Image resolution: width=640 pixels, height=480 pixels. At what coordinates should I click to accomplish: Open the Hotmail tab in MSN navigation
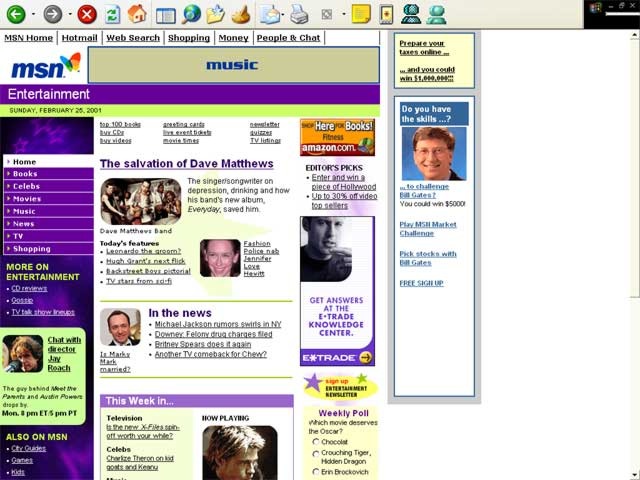[x=80, y=38]
